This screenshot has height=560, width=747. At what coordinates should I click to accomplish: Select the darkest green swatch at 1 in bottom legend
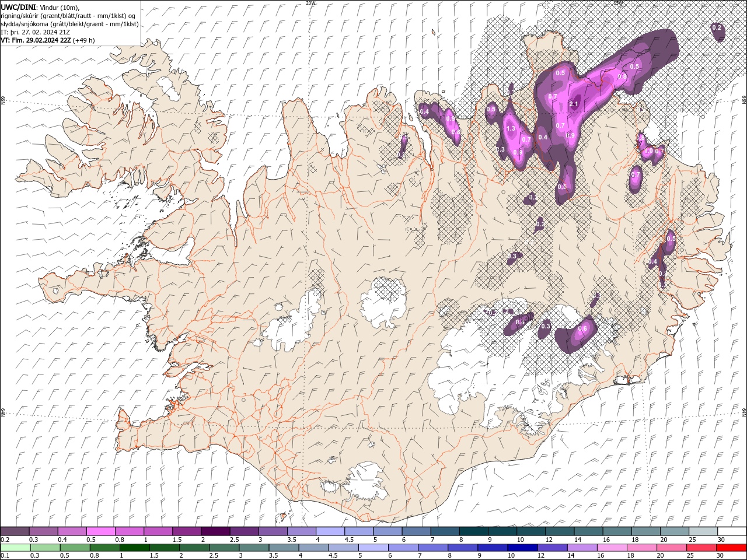pos(134,548)
